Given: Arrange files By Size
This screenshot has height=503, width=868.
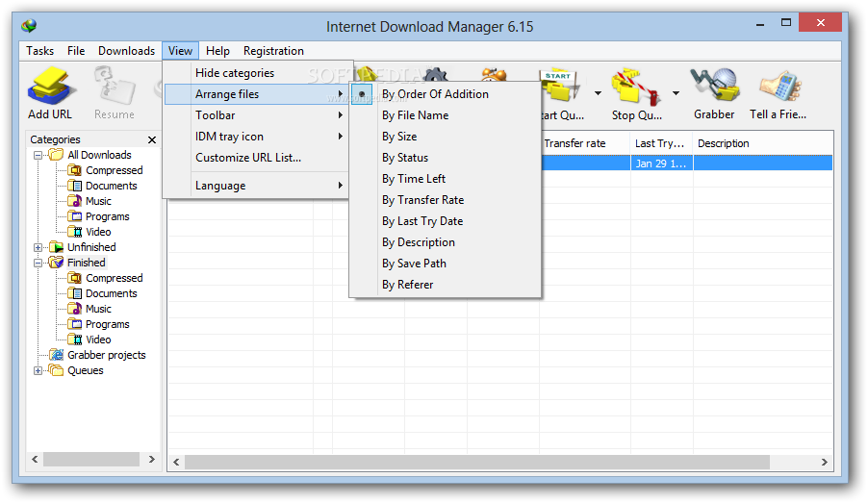Looking at the screenshot, I should (x=446, y=137).
